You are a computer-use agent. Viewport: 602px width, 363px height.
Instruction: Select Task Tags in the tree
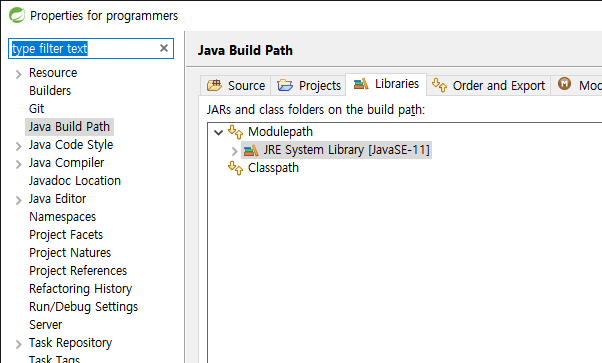tap(54, 359)
